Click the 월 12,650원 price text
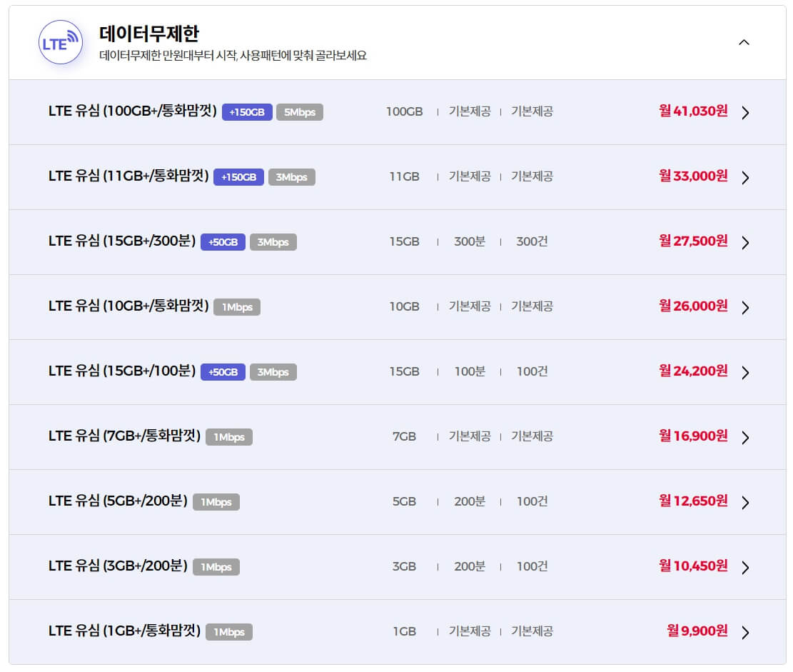The width and height of the screenshot is (793, 672). click(694, 501)
